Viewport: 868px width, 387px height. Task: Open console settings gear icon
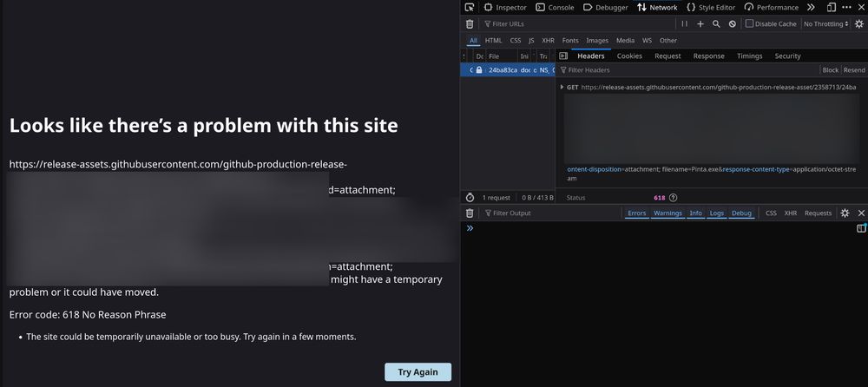point(845,213)
